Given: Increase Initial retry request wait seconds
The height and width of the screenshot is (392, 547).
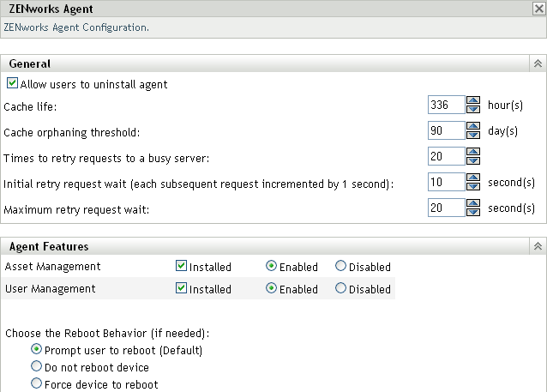Looking at the screenshot, I should click(x=473, y=178).
